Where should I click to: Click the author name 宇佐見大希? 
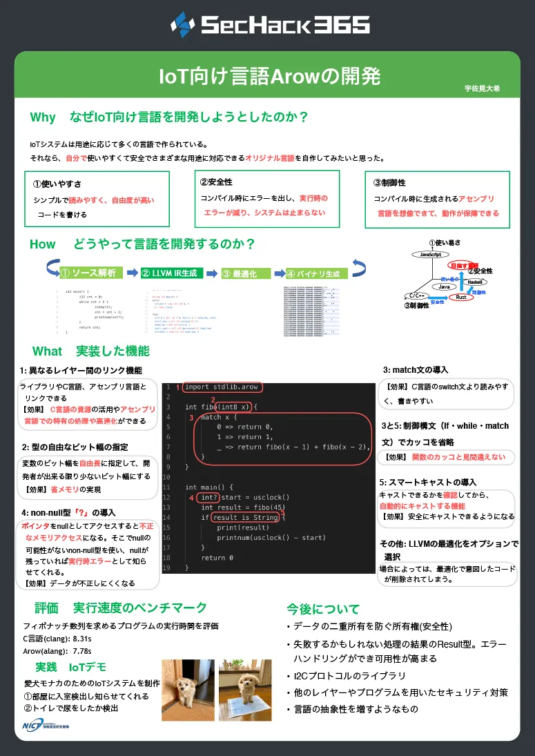[x=482, y=88]
